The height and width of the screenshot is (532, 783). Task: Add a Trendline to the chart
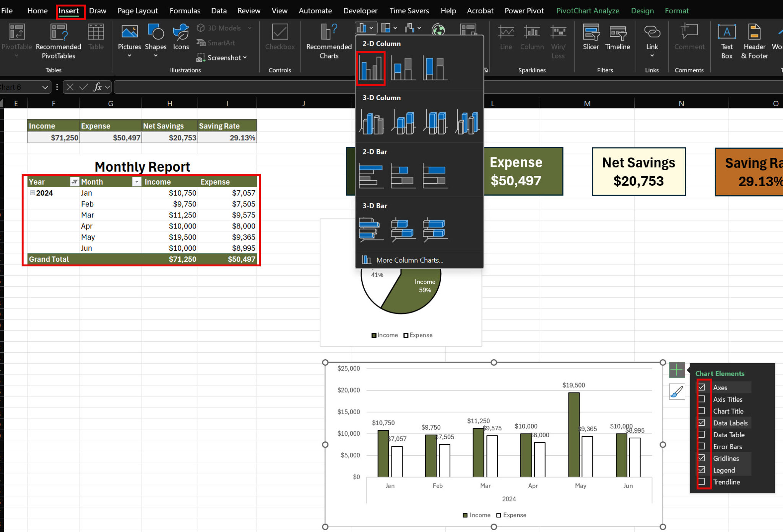702,482
